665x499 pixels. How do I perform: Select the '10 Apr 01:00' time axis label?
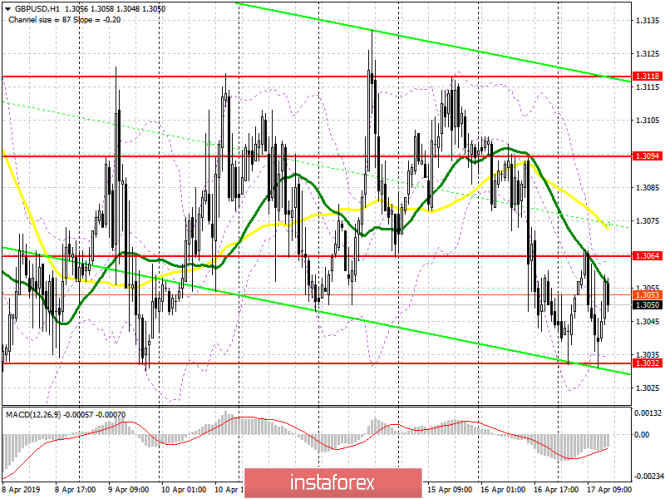coord(184,489)
